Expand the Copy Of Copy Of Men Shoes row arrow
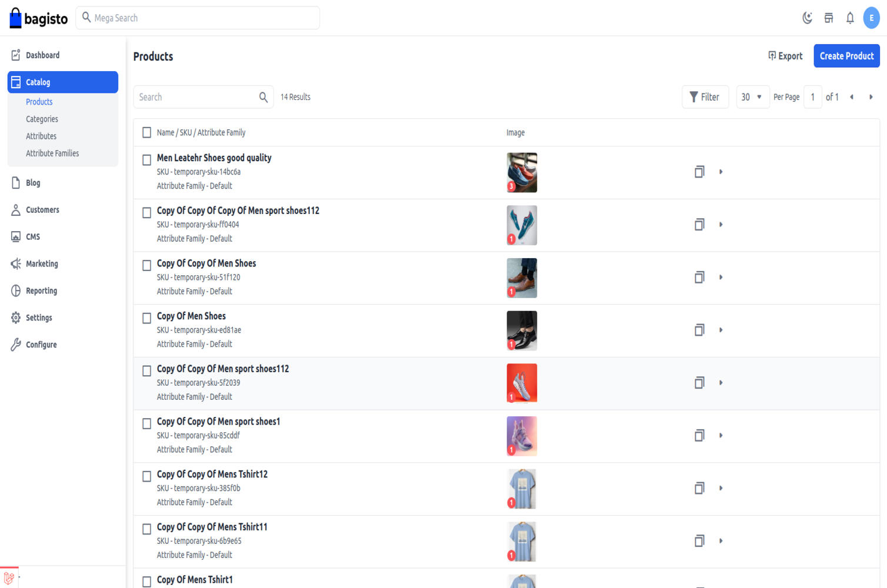 (x=721, y=277)
